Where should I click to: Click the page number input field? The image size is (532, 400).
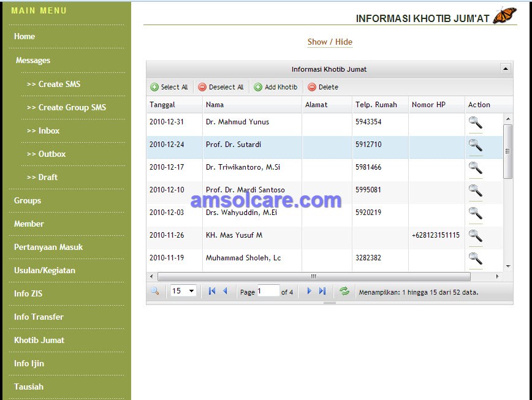pos(268,291)
